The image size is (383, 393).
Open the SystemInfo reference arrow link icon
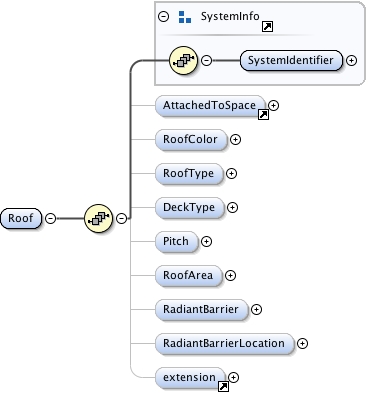(x=267, y=27)
